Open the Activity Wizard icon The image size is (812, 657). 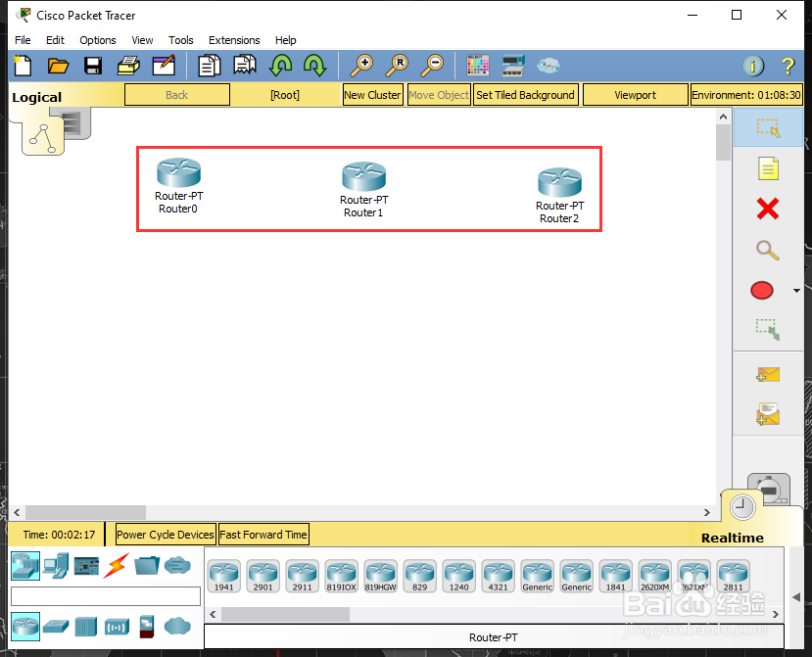(164, 66)
